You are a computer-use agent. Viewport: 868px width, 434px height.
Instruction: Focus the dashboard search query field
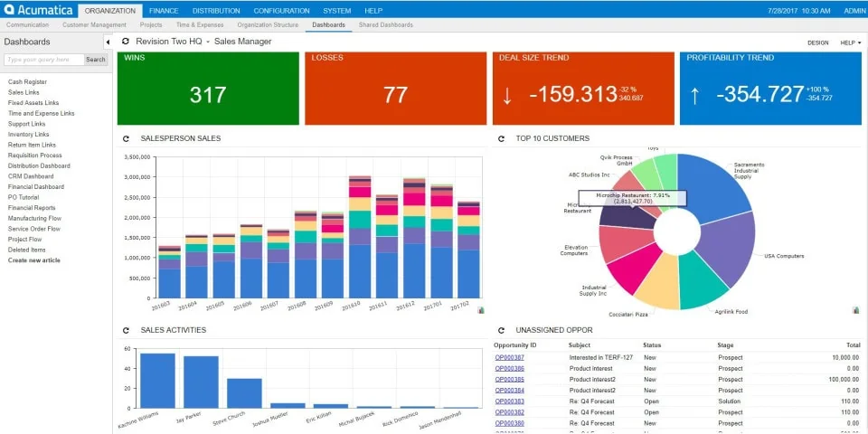[44, 60]
